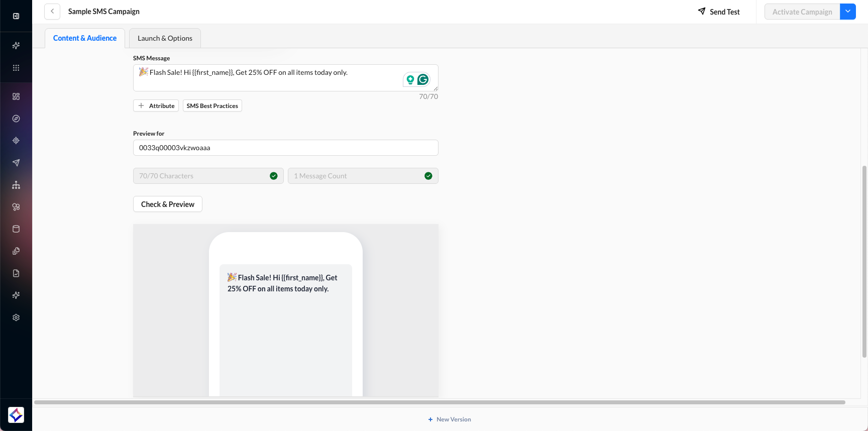Click the New Version link
The width and height of the screenshot is (868, 431).
coord(450,419)
